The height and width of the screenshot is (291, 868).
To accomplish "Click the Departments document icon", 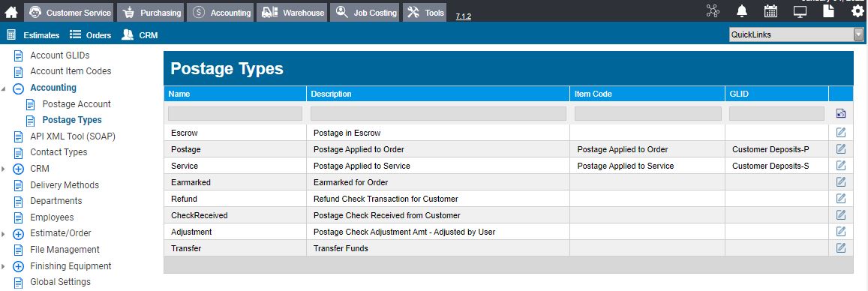I will point(18,202).
